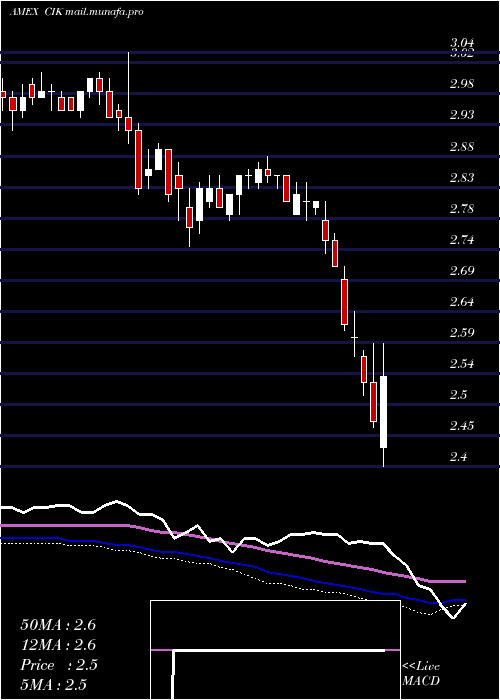Viewport: 500px width, 700px height.
Task: Click the 2.54 price axis label
Action: pos(462,363)
